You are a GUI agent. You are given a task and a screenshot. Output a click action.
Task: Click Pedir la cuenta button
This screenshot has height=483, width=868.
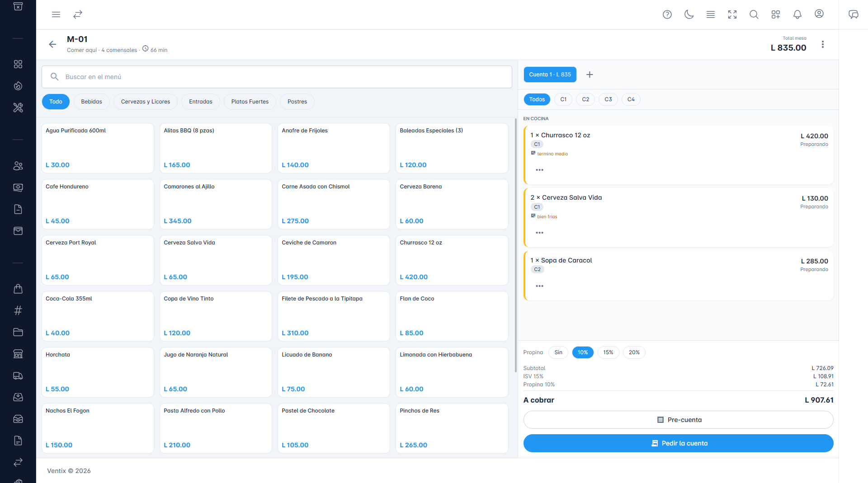point(678,443)
